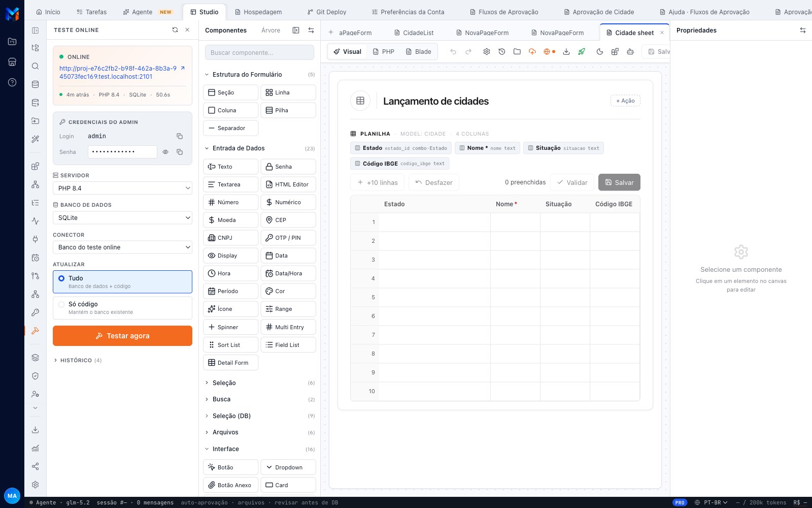812x508 pixels.
Task: Click the '+10 linhas' button
Action: click(x=378, y=182)
